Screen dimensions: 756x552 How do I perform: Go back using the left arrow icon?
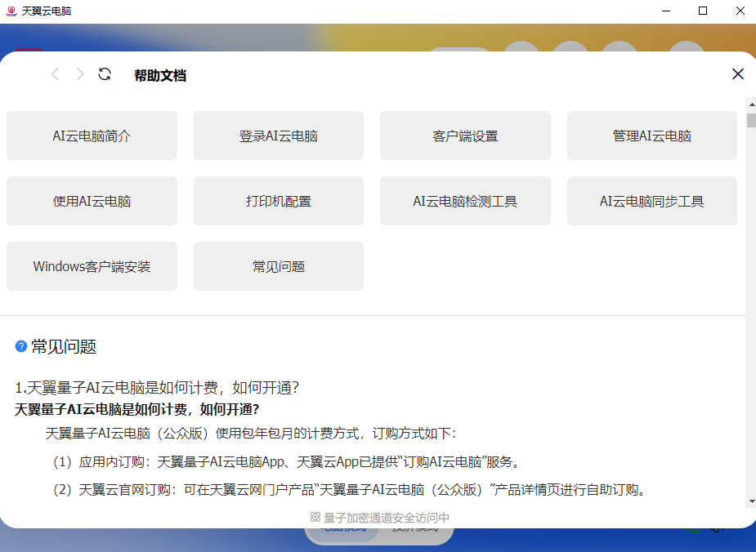(55, 74)
